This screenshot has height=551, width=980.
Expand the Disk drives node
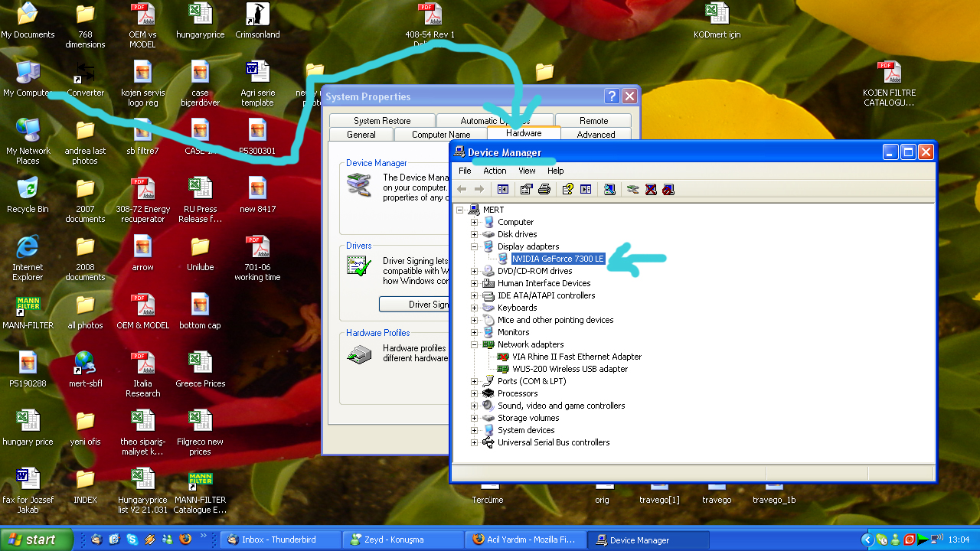[x=474, y=234]
